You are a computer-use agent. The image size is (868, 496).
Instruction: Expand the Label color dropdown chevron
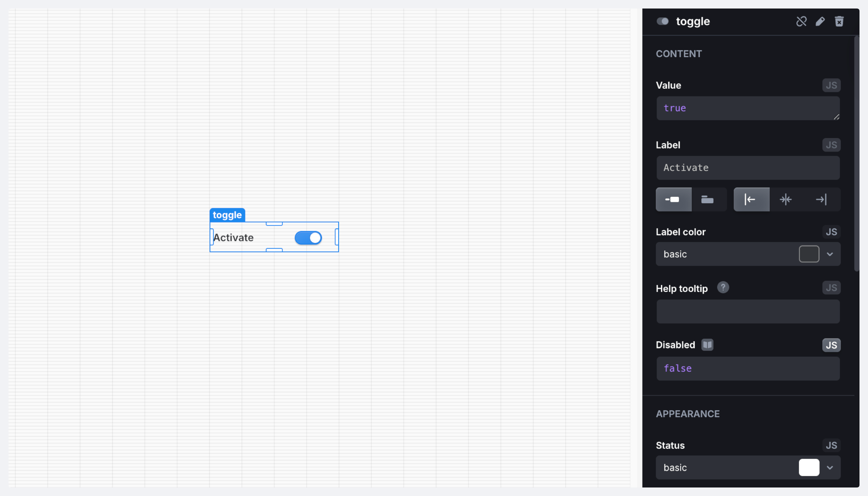tap(830, 254)
